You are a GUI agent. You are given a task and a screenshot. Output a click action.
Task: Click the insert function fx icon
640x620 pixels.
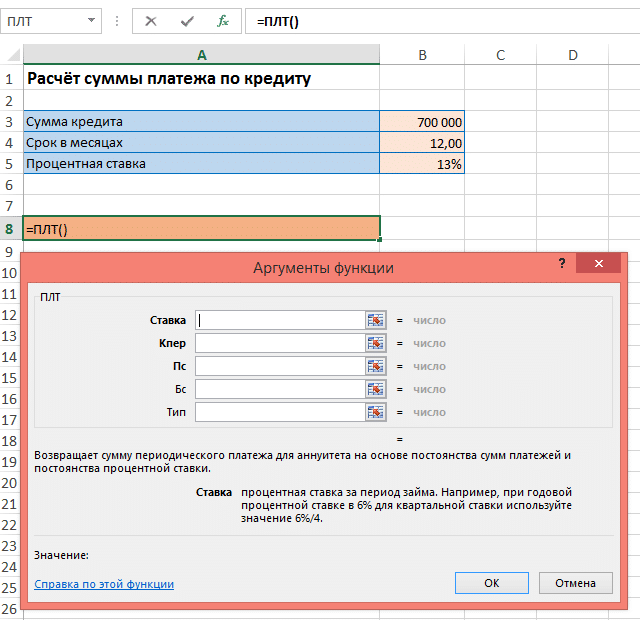(223, 21)
